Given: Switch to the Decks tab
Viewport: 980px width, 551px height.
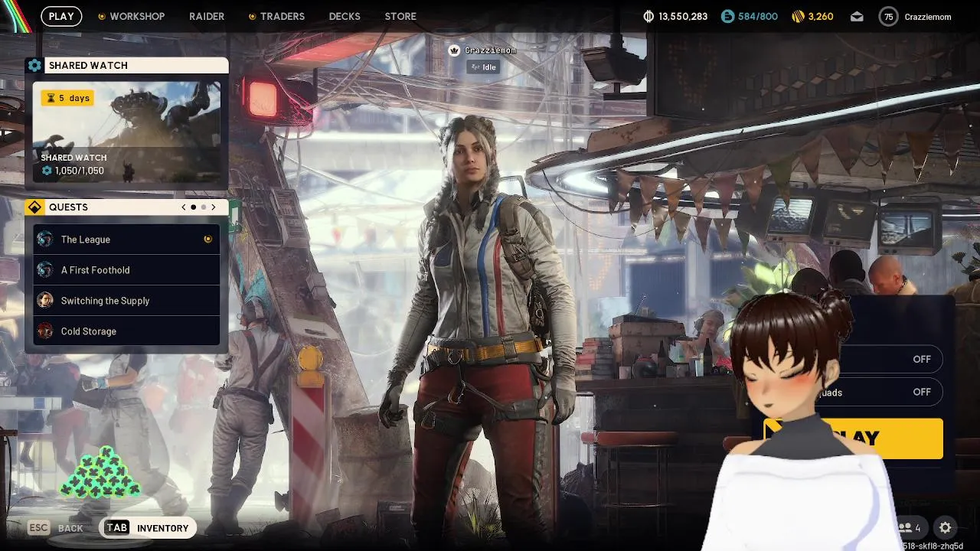Looking at the screenshot, I should [345, 16].
